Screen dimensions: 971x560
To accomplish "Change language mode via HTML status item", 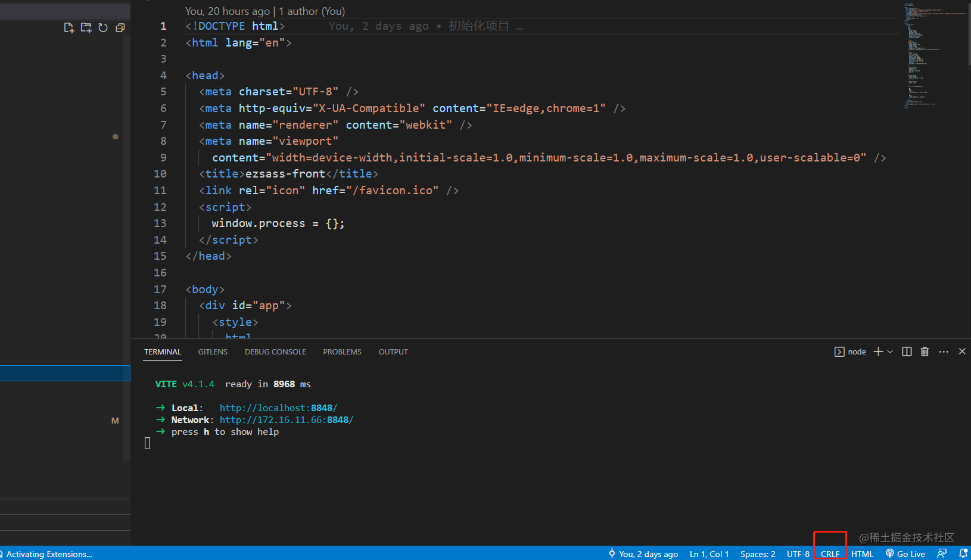I will (862, 553).
